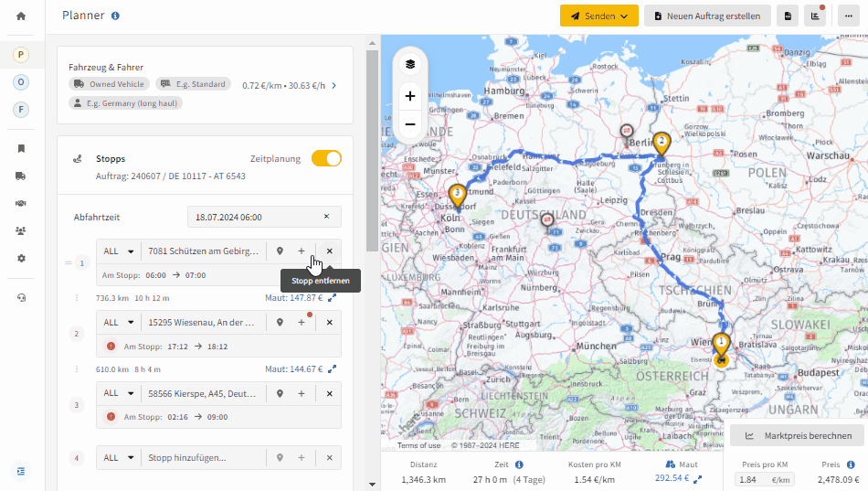Remove stop 58566 Kierspe
Viewport: 868px width, 491px height.
[x=329, y=393]
